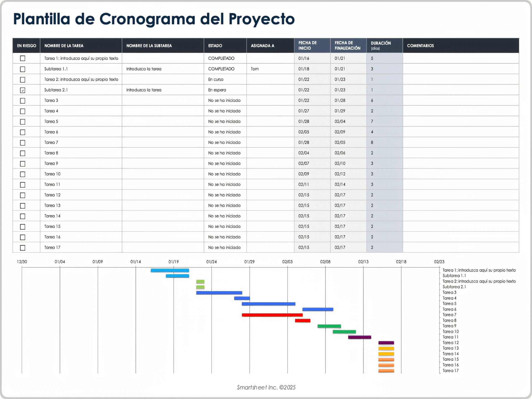532x399 pixels.
Task: Click the Tarea 16 label in chart legend
Action: pyautogui.click(x=451, y=365)
